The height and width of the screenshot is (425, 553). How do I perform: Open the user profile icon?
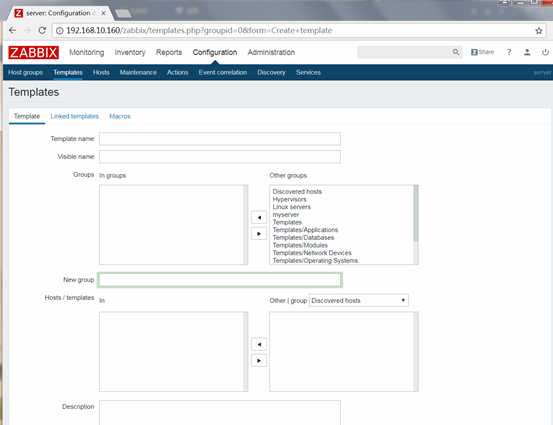pos(527,52)
